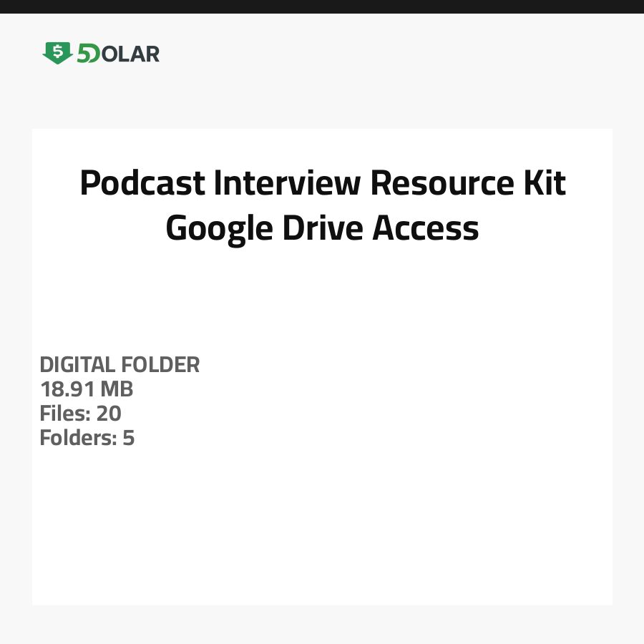
Task: Click the 18.91 MB size text
Action: click(87, 389)
